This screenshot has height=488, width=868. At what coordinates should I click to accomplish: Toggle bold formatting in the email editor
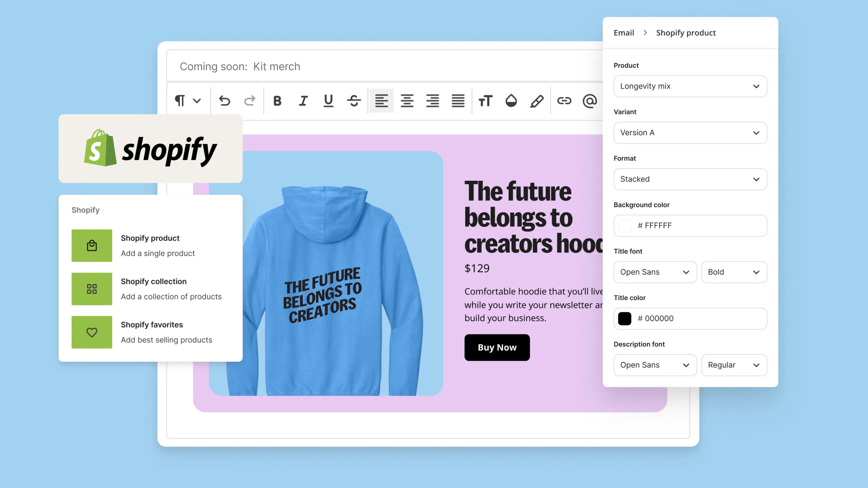point(277,100)
